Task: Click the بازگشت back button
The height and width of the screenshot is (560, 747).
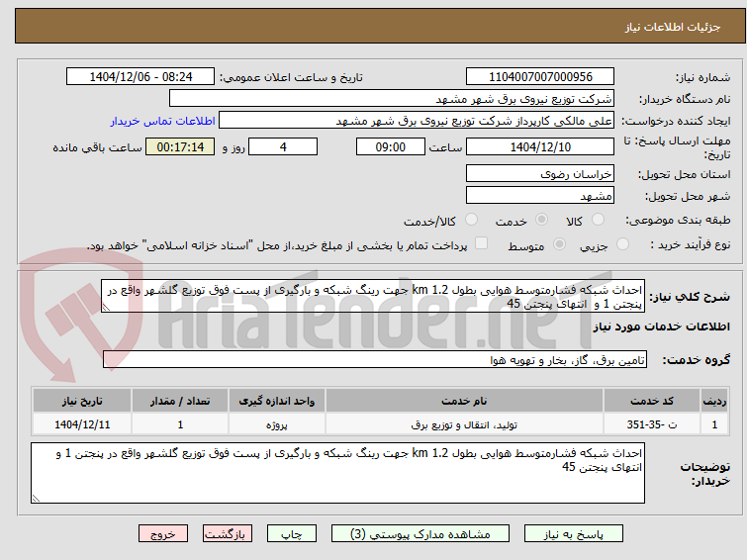Action: [228, 534]
